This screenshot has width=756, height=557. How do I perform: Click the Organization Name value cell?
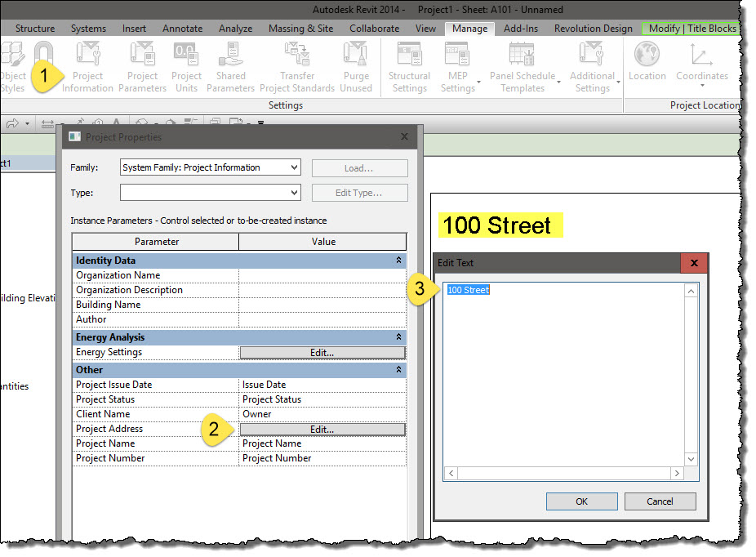click(x=322, y=275)
